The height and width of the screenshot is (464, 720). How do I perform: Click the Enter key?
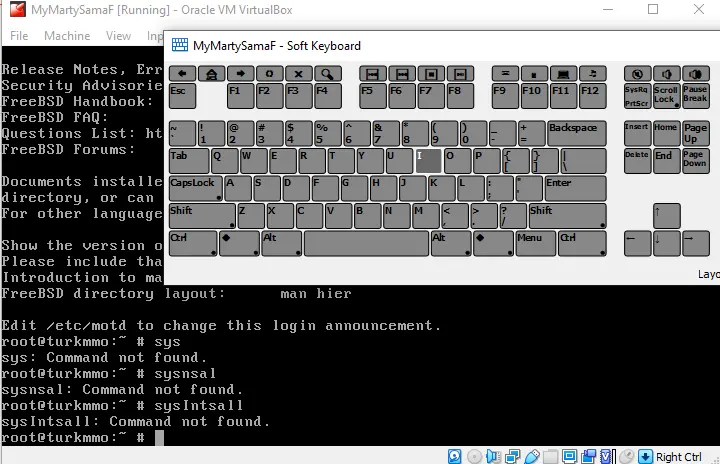pos(575,188)
